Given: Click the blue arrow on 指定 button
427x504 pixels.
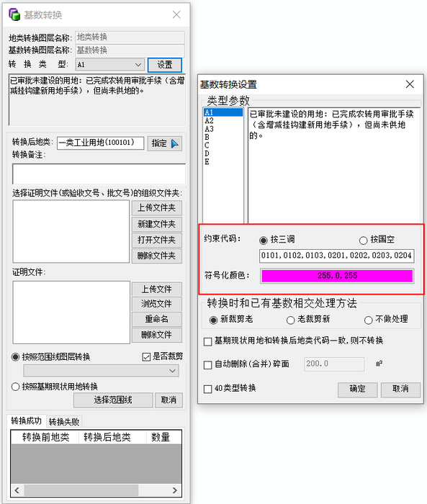Looking at the screenshot, I should pos(174,143).
